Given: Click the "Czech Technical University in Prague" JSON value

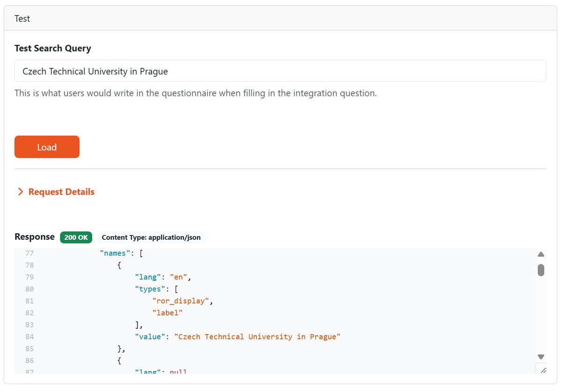Looking at the screenshot, I should pos(257,337).
